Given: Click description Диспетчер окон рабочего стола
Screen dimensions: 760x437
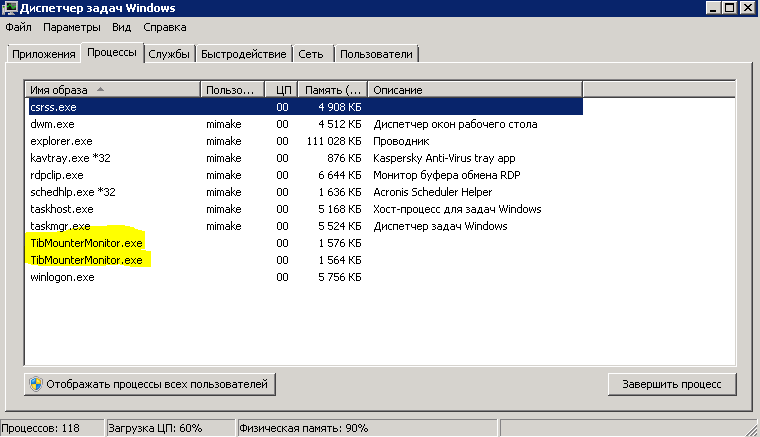Looking at the screenshot, I should coord(455,124).
